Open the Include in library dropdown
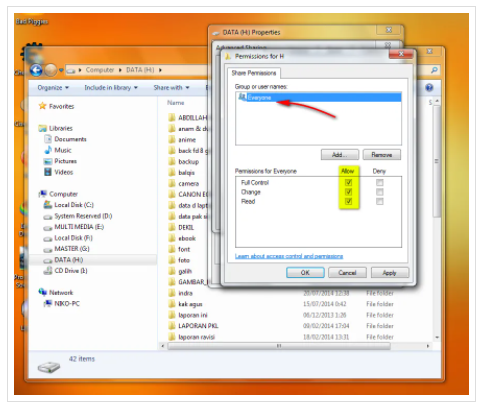482x407 pixels. pyautogui.click(x=111, y=88)
